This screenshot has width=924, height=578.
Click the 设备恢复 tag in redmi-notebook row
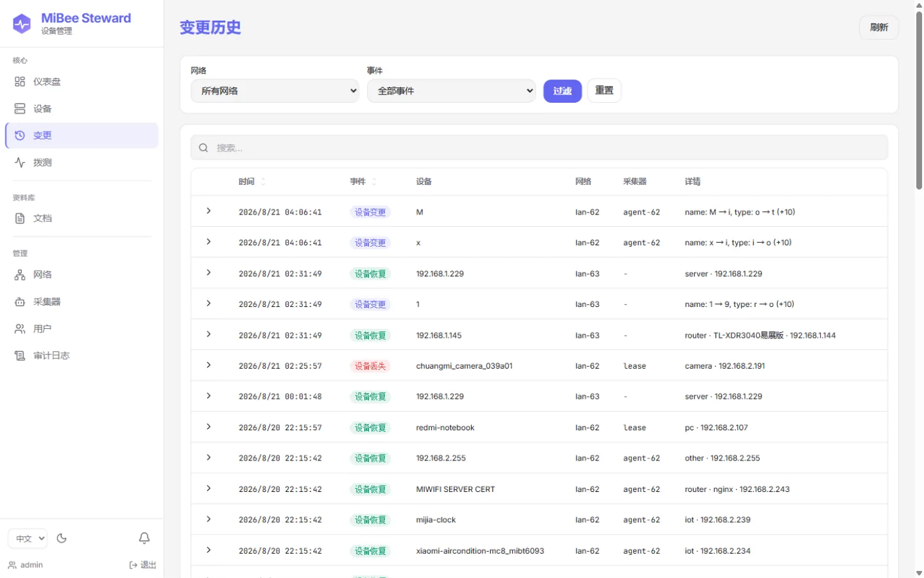pos(370,428)
